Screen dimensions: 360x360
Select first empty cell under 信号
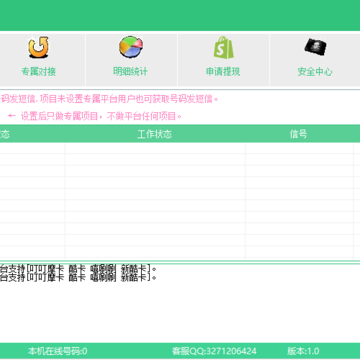[x=299, y=148]
